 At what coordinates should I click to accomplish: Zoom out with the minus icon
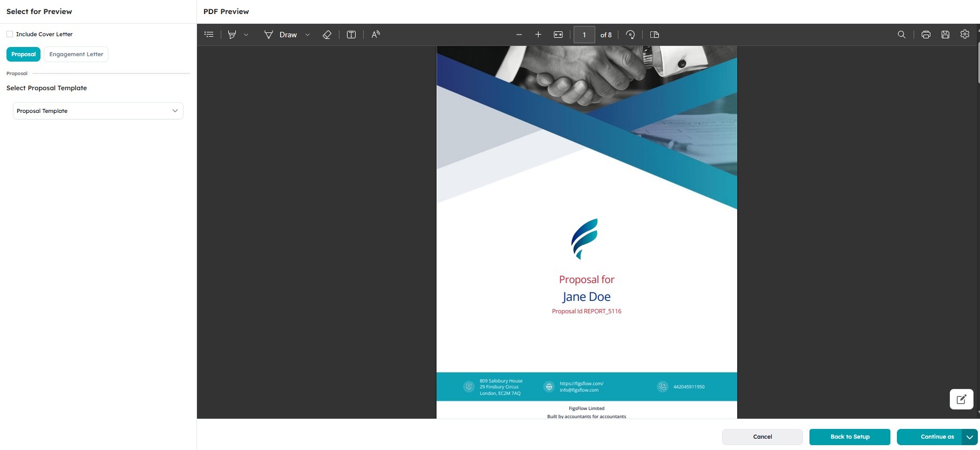click(x=519, y=35)
